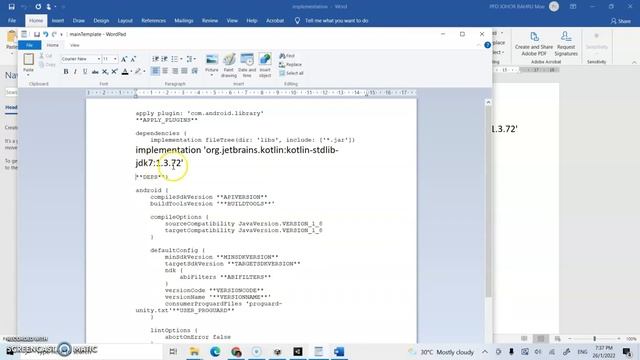Open Chrome from the taskbar
This screenshot has height=360, width=640.
236,351
